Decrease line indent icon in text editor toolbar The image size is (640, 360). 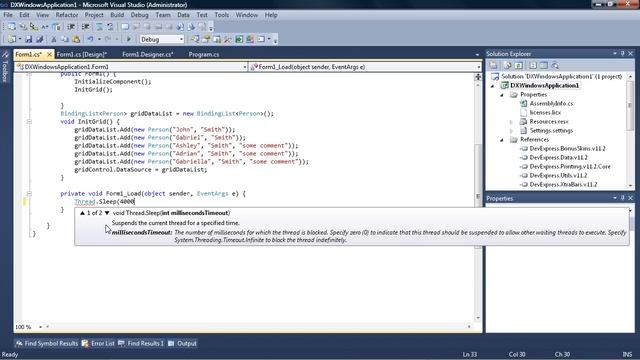point(71,27)
